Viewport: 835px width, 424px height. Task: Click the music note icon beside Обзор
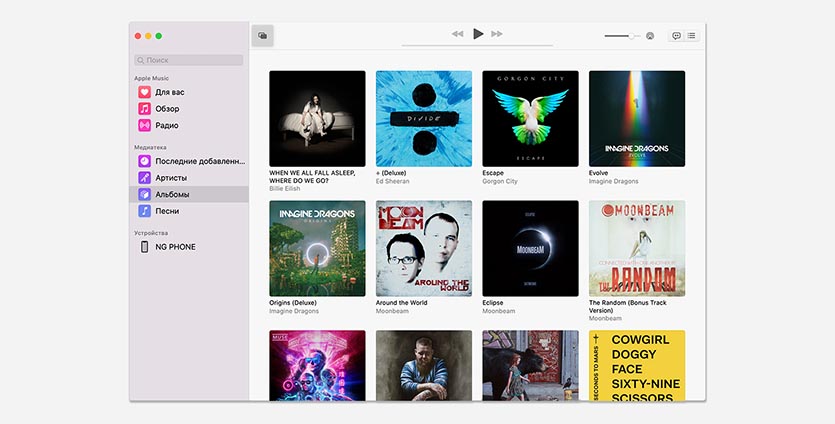coord(144,109)
